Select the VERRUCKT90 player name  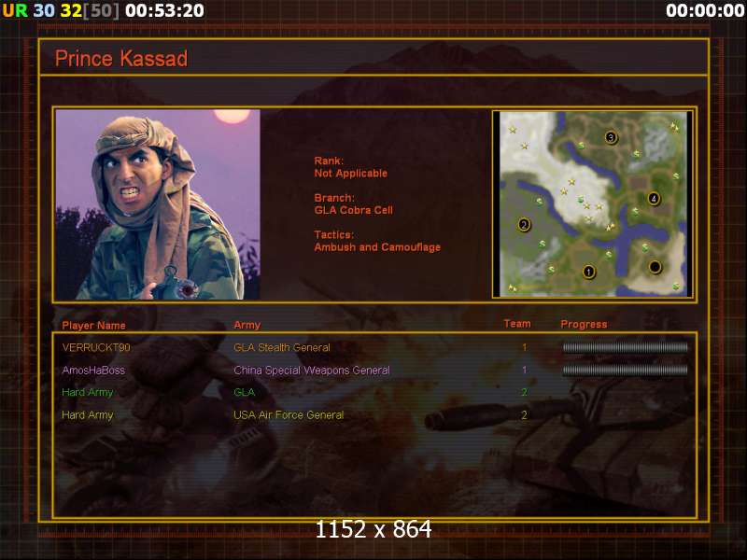click(x=96, y=347)
